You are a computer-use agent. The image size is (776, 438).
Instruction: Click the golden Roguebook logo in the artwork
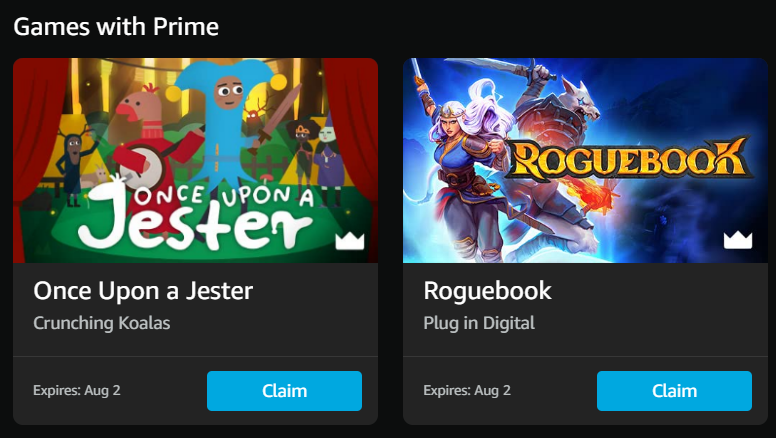pyautogui.click(x=628, y=159)
